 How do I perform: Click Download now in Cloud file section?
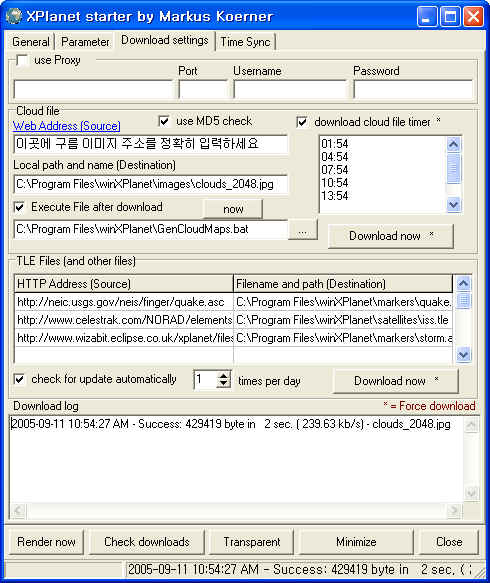[x=391, y=236]
